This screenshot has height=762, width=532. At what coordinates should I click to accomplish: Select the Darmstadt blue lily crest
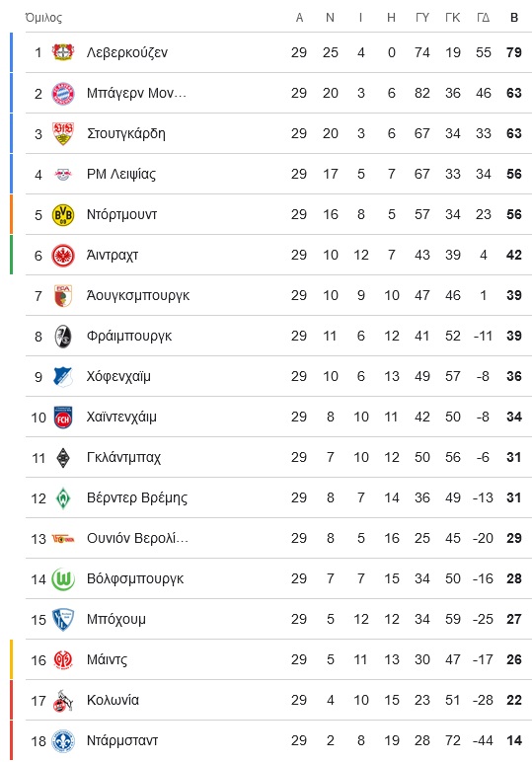(62, 741)
